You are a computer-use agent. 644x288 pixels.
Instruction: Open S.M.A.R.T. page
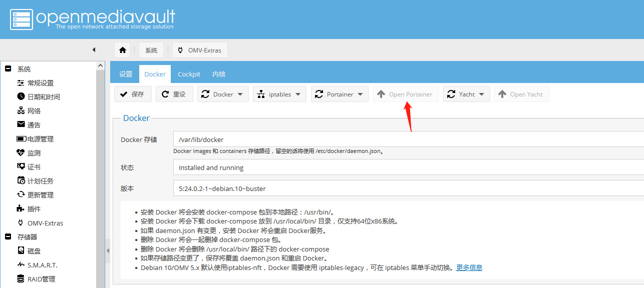(42, 265)
